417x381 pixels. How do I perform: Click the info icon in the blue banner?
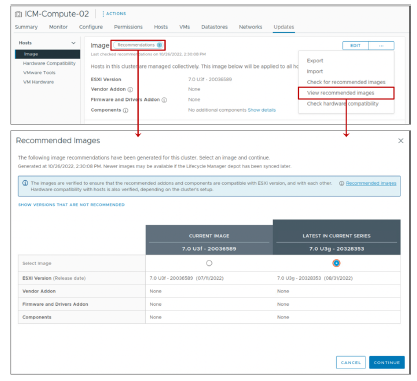coord(25,183)
